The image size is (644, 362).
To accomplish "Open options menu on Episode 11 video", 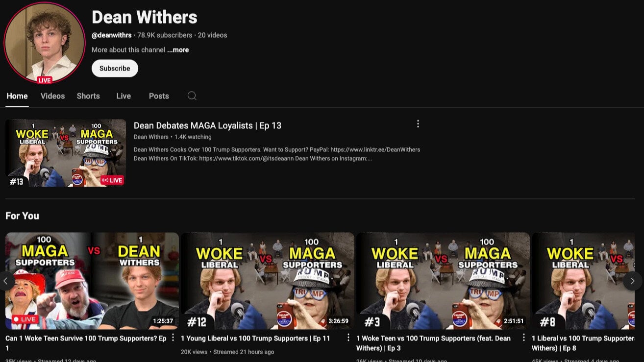I will [348, 337].
